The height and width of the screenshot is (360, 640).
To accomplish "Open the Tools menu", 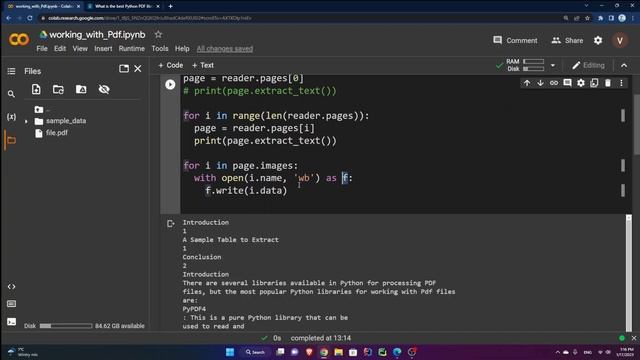I will point(160,49).
